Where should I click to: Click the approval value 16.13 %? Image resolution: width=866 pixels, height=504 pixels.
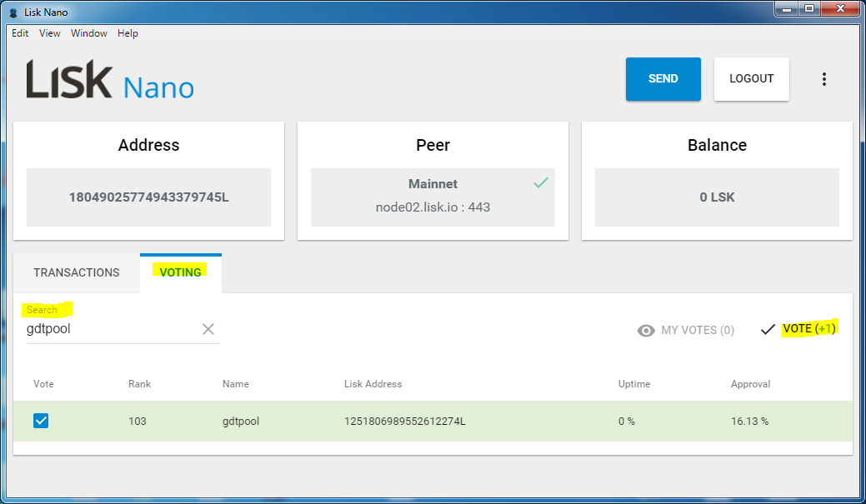click(x=749, y=422)
